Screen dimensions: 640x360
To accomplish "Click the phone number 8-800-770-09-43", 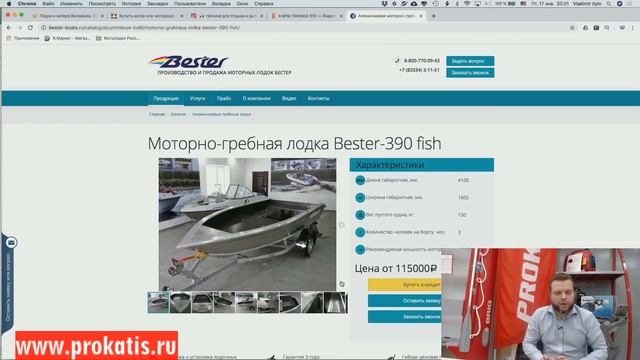I will pyautogui.click(x=422, y=60).
